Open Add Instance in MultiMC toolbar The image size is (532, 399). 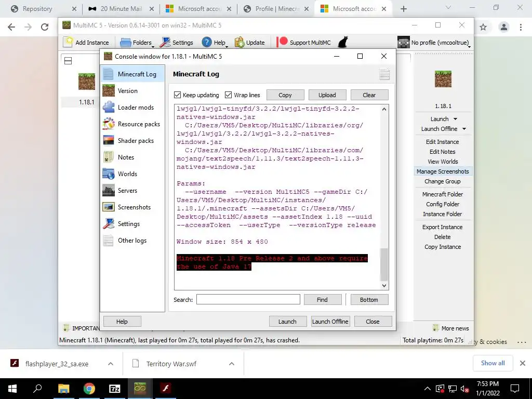pyautogui.click(x=86, y=43)
